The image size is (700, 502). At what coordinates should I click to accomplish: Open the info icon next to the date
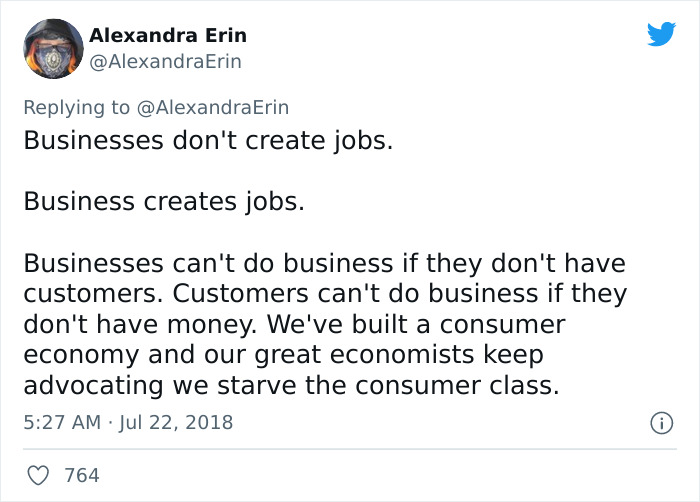(661, 423)
